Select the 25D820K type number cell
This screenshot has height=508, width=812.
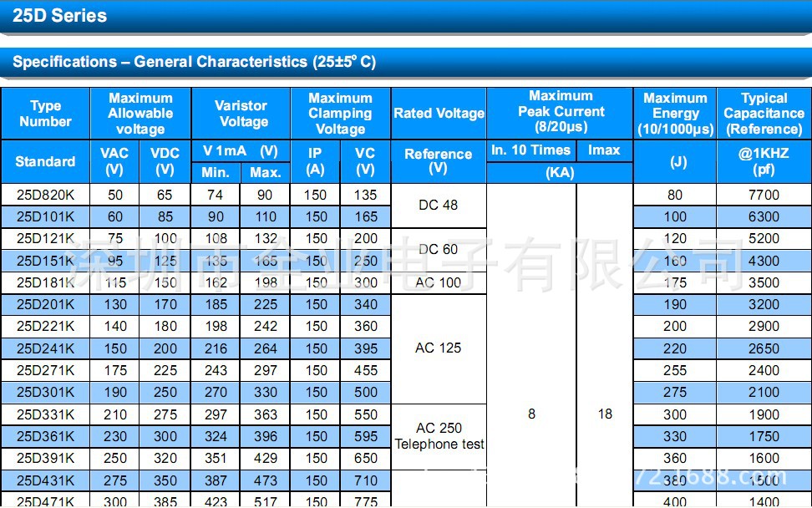(45, 195)
